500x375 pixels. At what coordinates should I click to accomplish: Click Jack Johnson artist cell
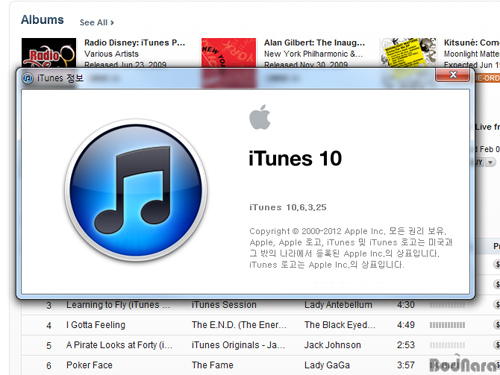coord(332,345)
